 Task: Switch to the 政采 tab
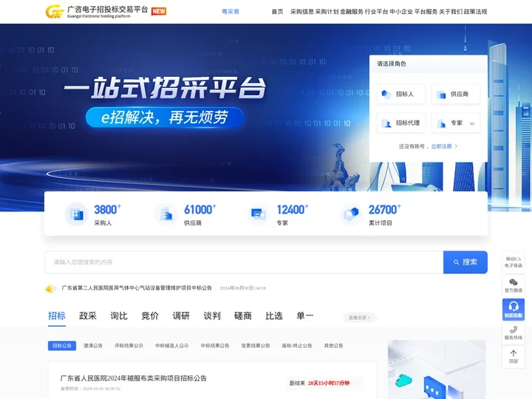(x=88, y=316)
